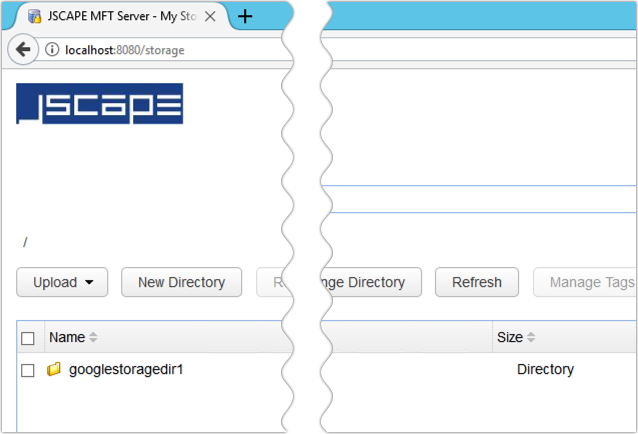Click the Name column sort arrows
This screenshot has width=638, height=434.
click(x=94, y=338)
